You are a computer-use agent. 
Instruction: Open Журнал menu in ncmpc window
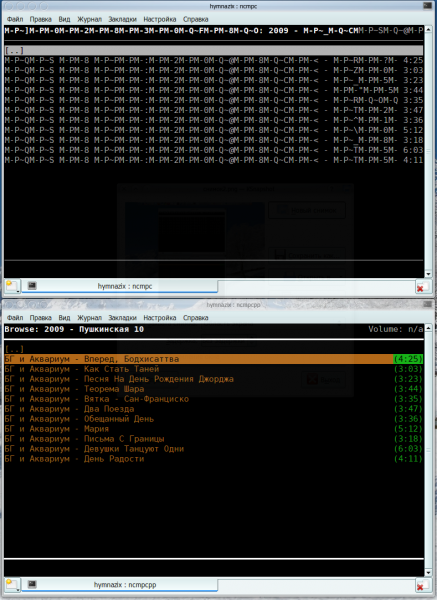(x=90, y=19)
